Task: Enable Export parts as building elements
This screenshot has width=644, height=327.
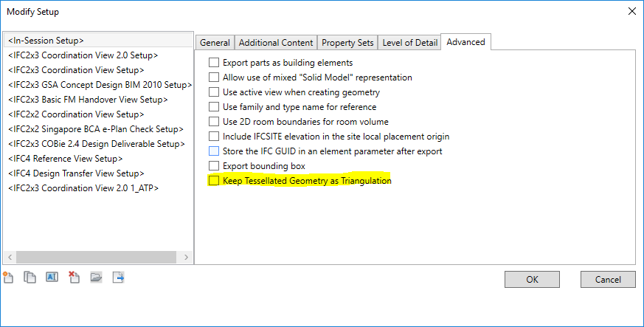Action: tap(215, 63)
